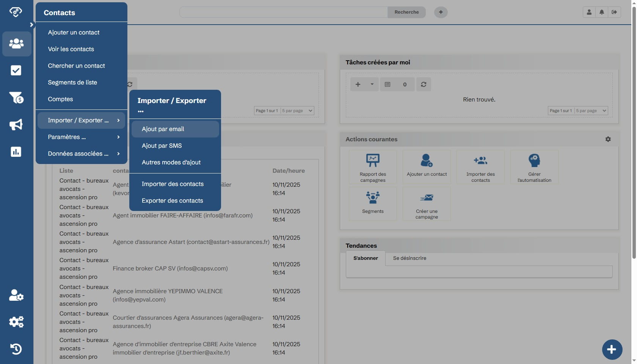Image resolution: width=637 pixels, height=364 pixels.
Task: Expand the add task dropdown arrow
Action: tap(372, 84)
